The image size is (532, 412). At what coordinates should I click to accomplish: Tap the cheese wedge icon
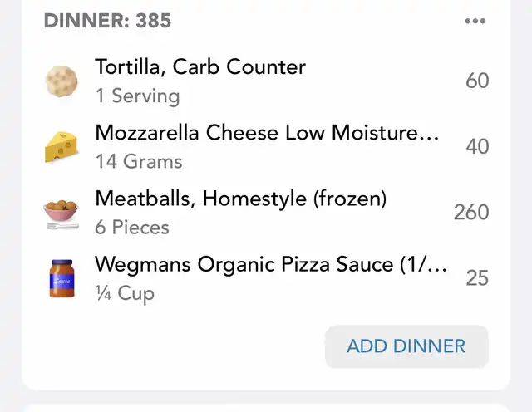pos(62,147)
